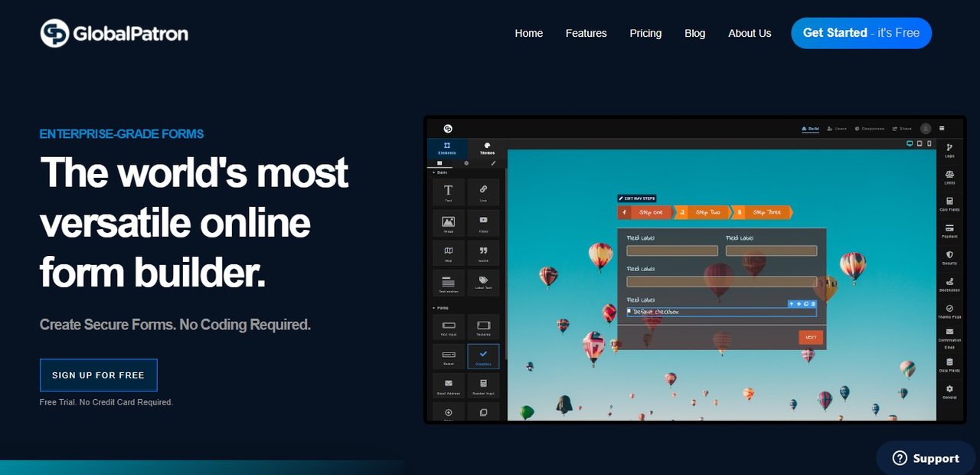Open the Data Fields panel icon

pyautogui.click(x=949, y=365)
